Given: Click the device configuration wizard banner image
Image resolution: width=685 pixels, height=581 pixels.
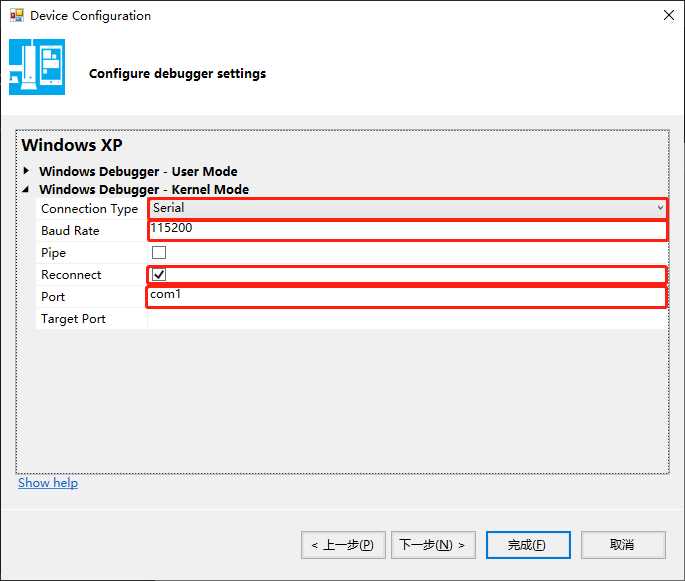Looking at the screenshot, I should 37,67.
